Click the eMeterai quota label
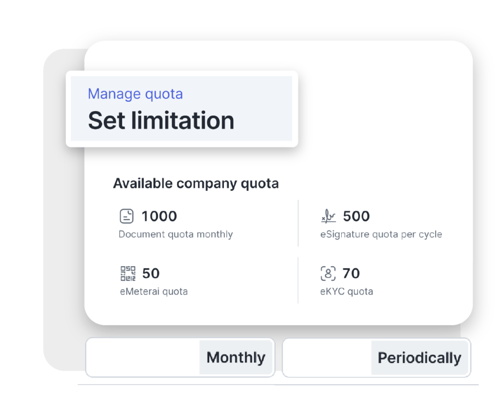504x420 pixels. point(154,292)
